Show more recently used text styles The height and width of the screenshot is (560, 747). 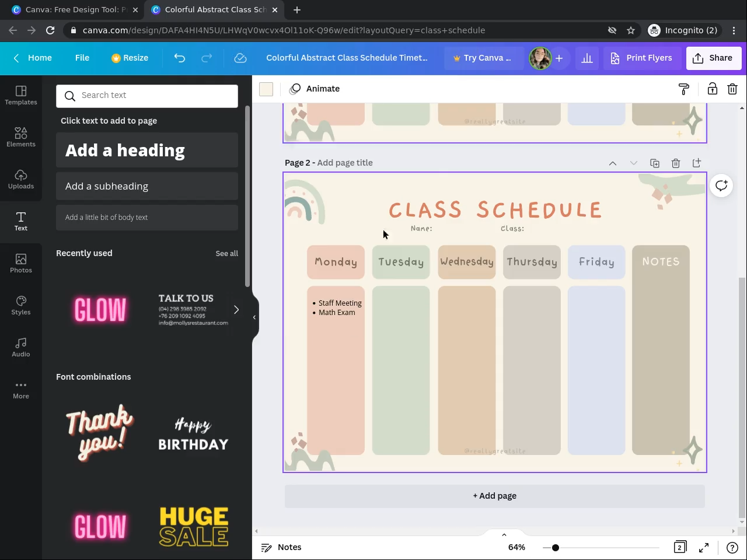point(236,310)
